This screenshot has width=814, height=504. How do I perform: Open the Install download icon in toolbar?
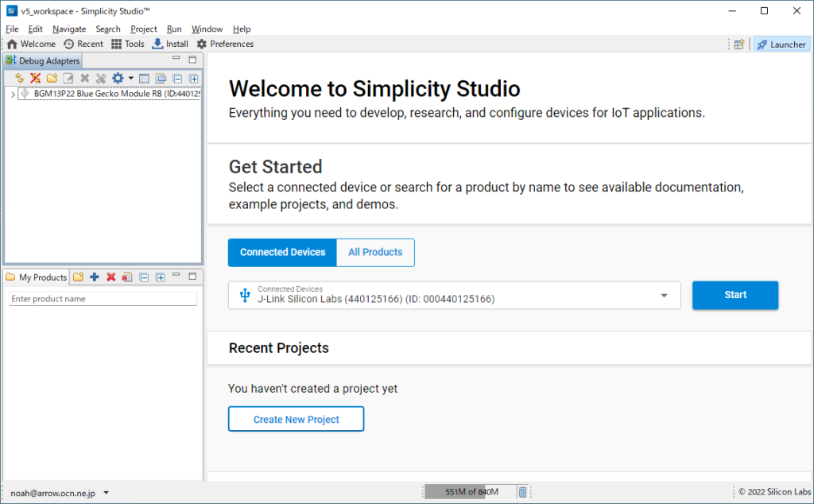[x=170, y=44]
